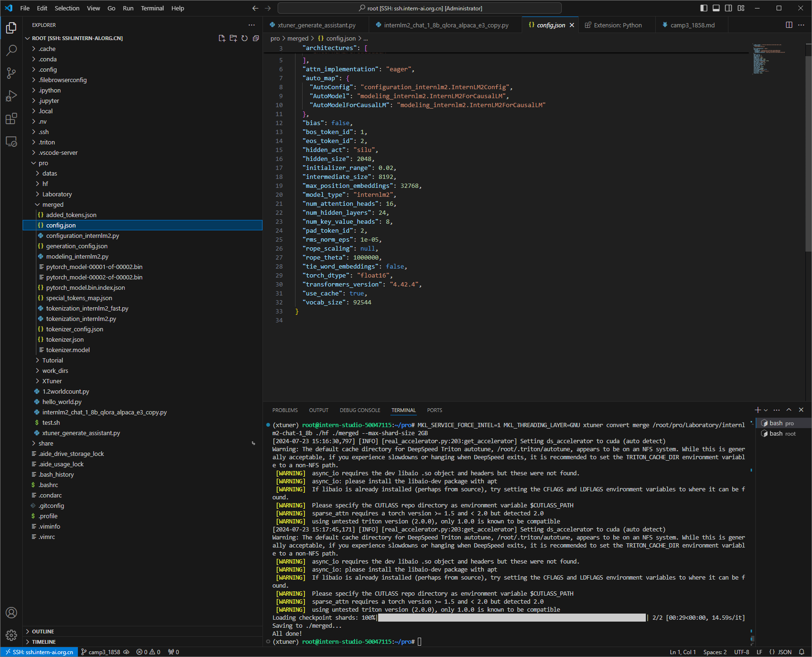This screenshot has height=657, width=812.
Task: Close the config.json editor tab
Action: point(572,25)
